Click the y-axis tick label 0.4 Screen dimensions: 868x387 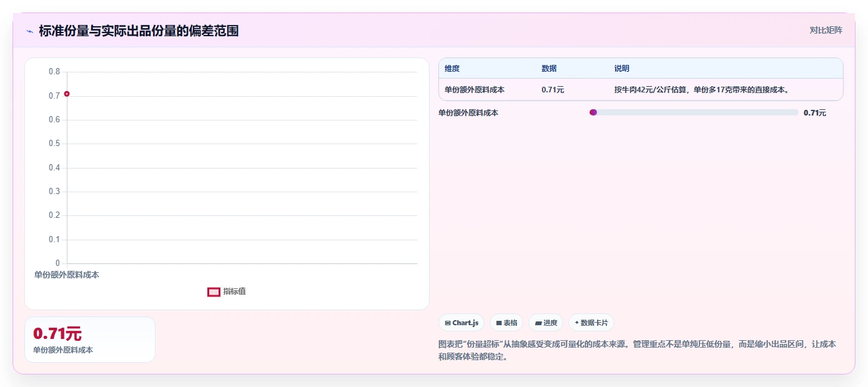click(54, 168)
